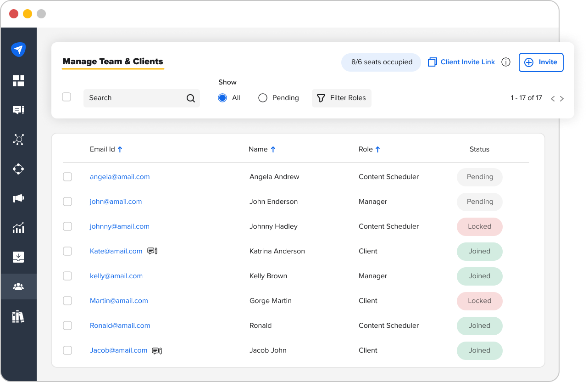Sort the table by the Role column

pyautogui.click(x=369, y=149)
